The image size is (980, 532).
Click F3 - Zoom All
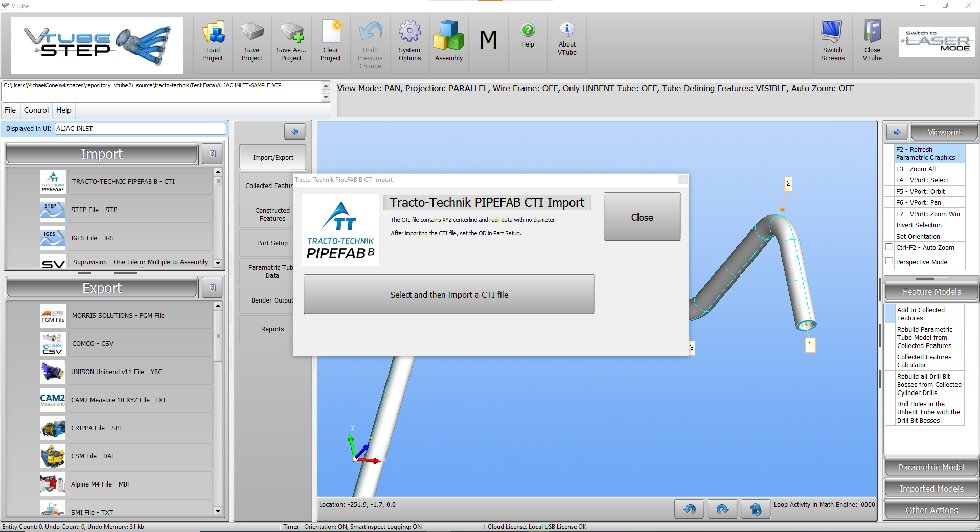point(929,169)
